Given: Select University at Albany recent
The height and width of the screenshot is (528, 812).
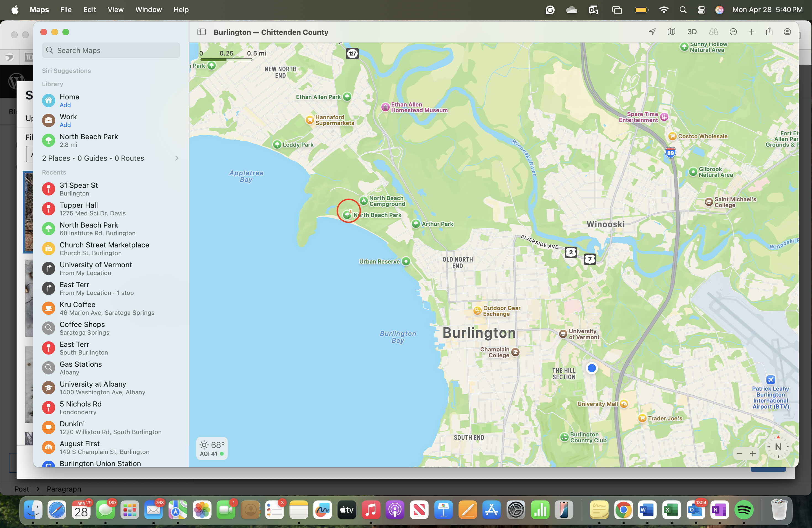Looking at the screenshot, I should pyautogui.click(x=111, y=388).
